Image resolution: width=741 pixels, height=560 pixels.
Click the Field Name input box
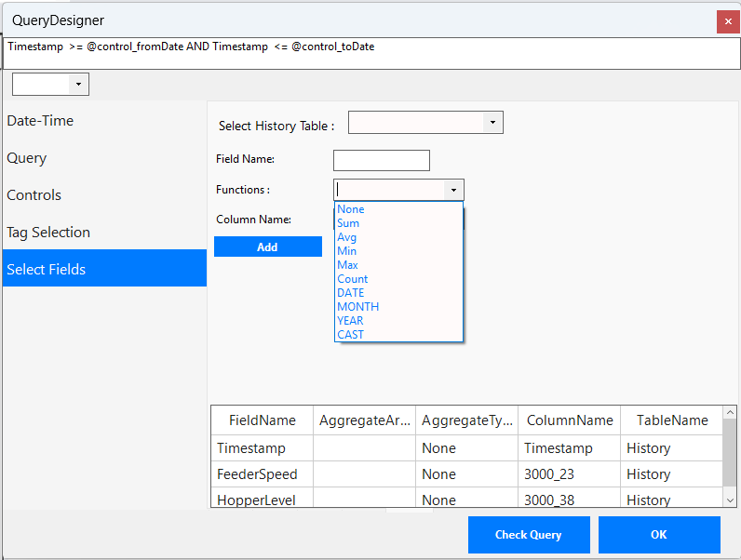[382, 160]
